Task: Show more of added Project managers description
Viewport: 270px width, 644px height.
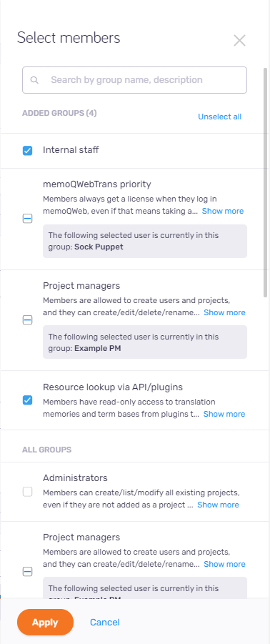Action: click(x=224, y=312)
